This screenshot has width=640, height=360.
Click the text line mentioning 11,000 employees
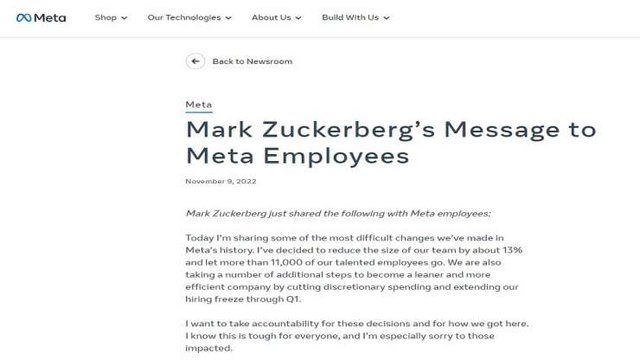click(x=343, y=262)
